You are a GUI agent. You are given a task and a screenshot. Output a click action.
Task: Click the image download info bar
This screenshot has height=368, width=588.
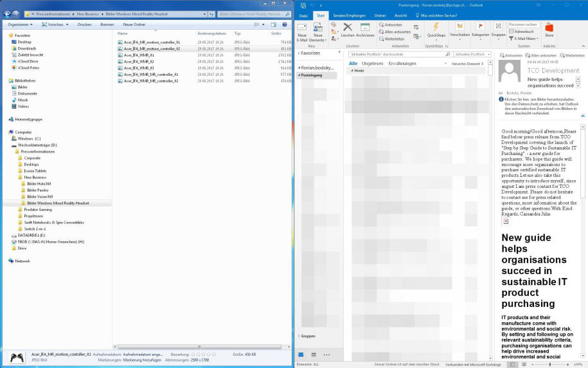point(539,106)
